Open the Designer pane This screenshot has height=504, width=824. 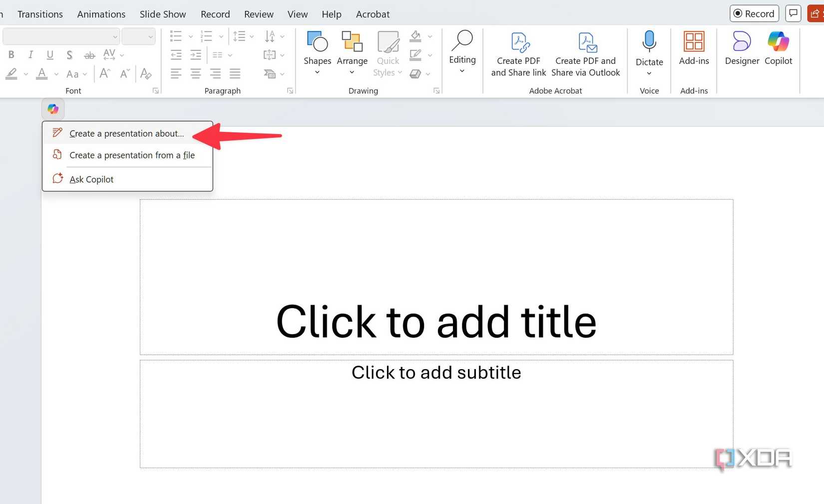tap(741, 47)
